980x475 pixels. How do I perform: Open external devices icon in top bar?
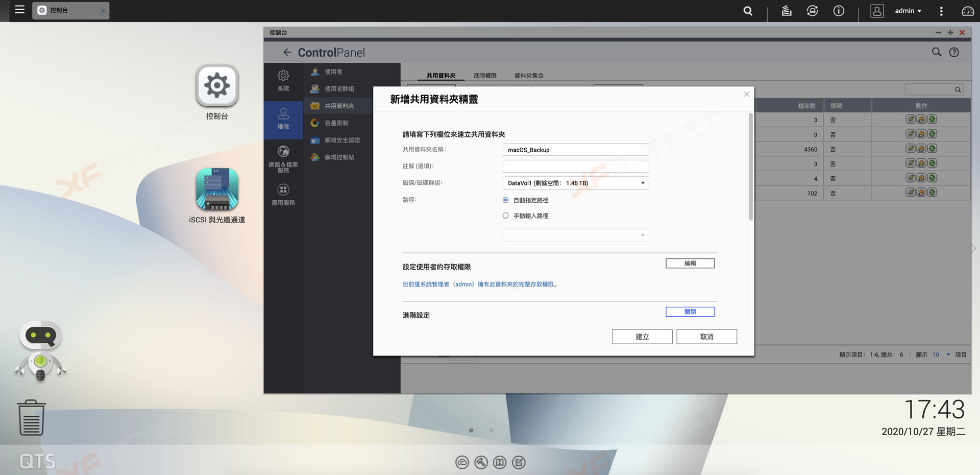point(813,11)
